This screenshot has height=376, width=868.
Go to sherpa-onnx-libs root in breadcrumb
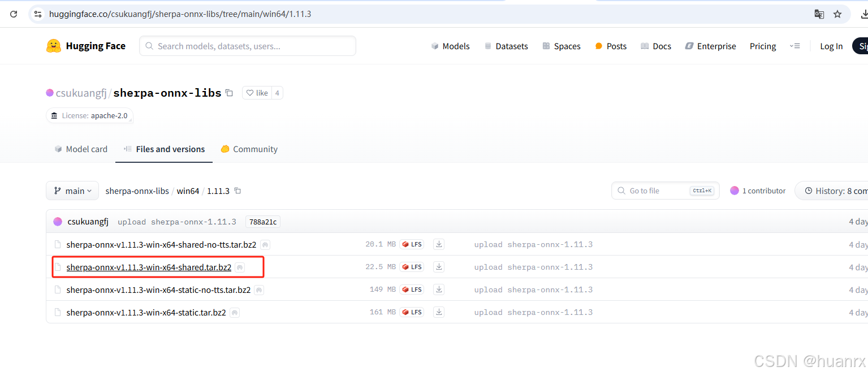coord(137,191)
